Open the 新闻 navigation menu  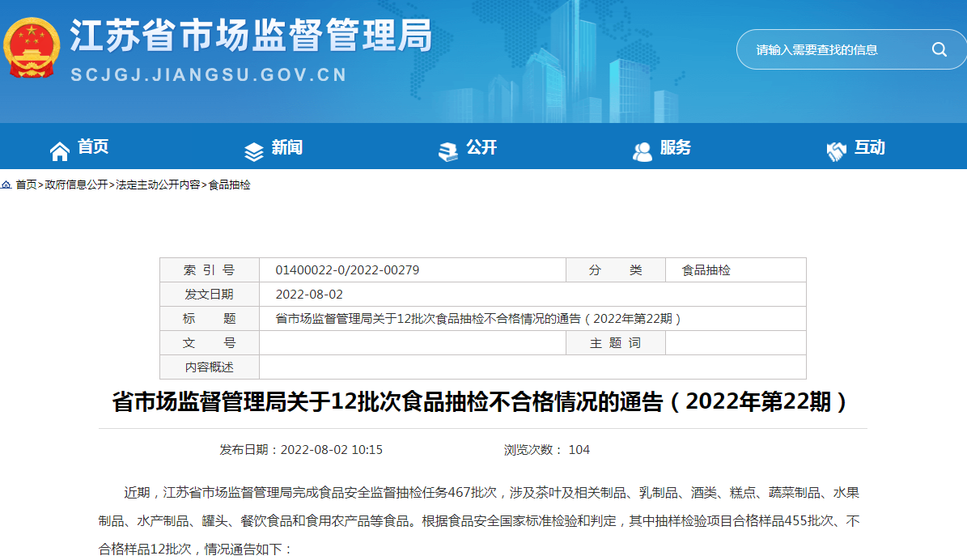coord(287,147)
